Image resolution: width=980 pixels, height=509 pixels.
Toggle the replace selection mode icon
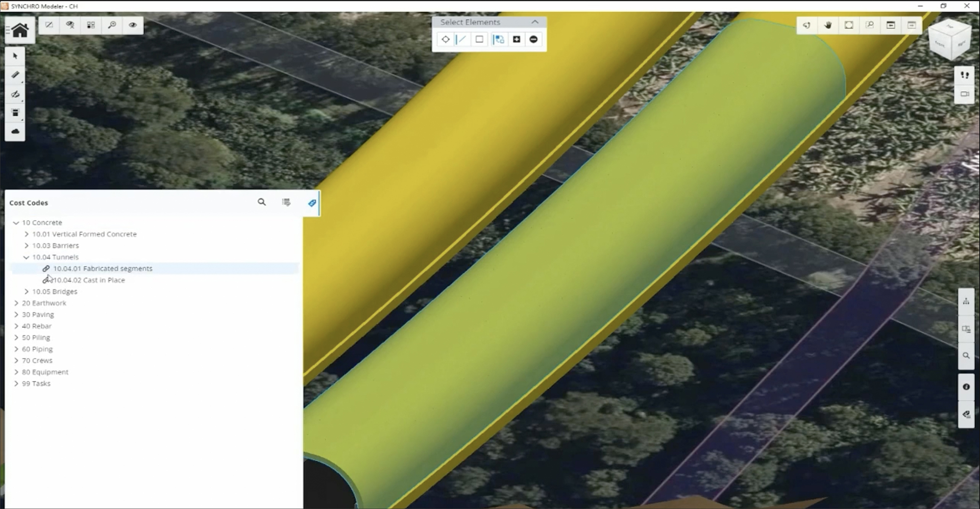pyautogui.click(x=499, y=39)
